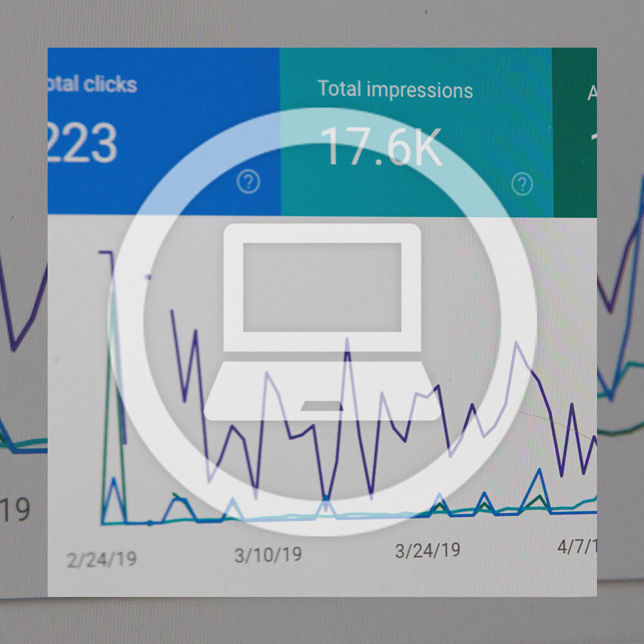
Task: Click the help icon on Total impressions card
Action: tap(522, 185)
